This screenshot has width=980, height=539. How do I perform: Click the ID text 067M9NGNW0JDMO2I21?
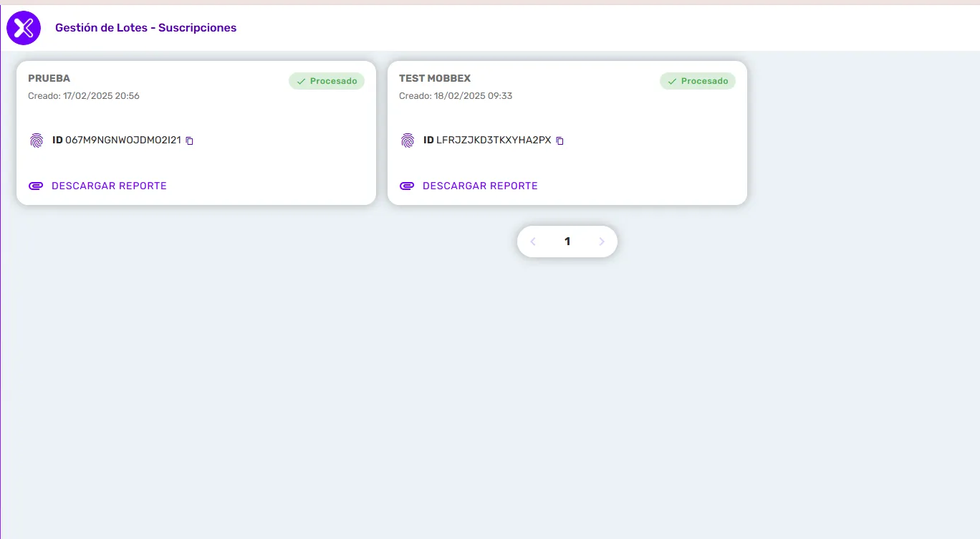tap(123, 140)
